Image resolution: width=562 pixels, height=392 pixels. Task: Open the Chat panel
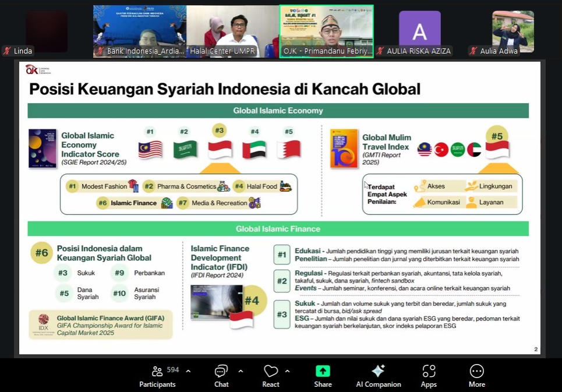221,376
